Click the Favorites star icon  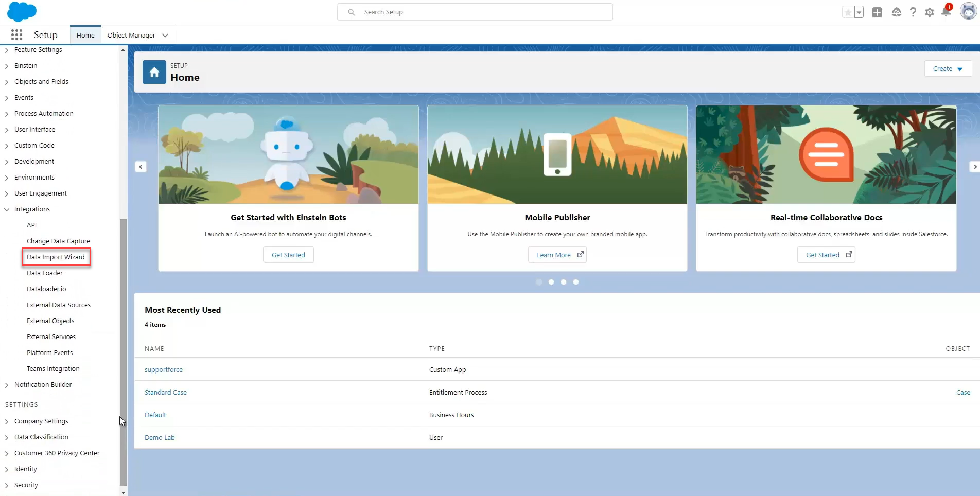coord(848,12)
